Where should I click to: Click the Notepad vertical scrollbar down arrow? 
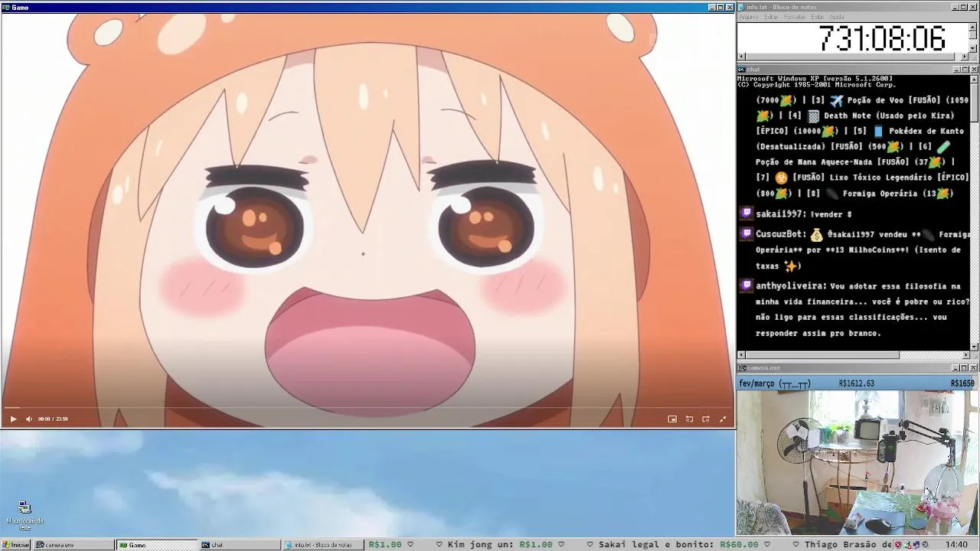point(973,48)
